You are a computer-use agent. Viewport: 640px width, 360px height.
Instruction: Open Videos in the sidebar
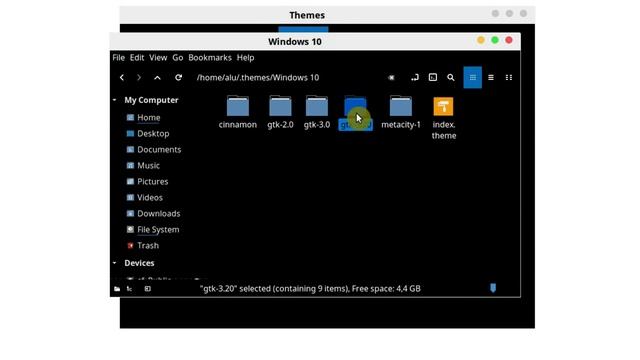[150, 198]
